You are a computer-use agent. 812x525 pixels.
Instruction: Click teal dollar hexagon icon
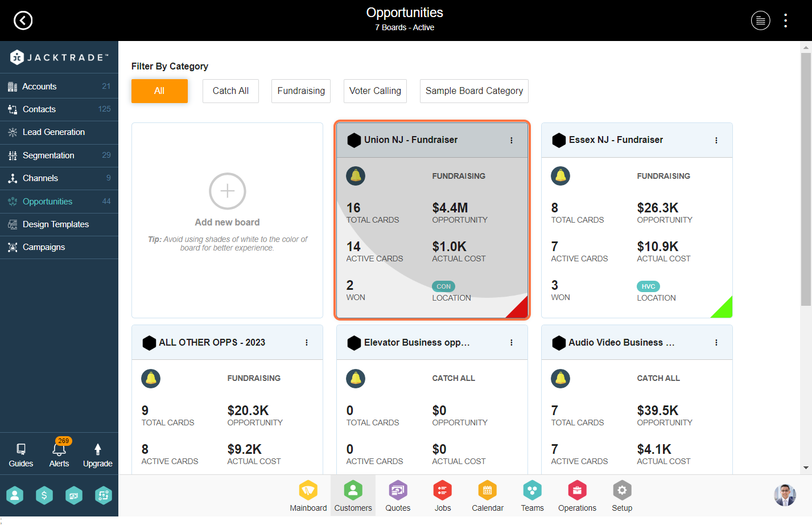44,495
